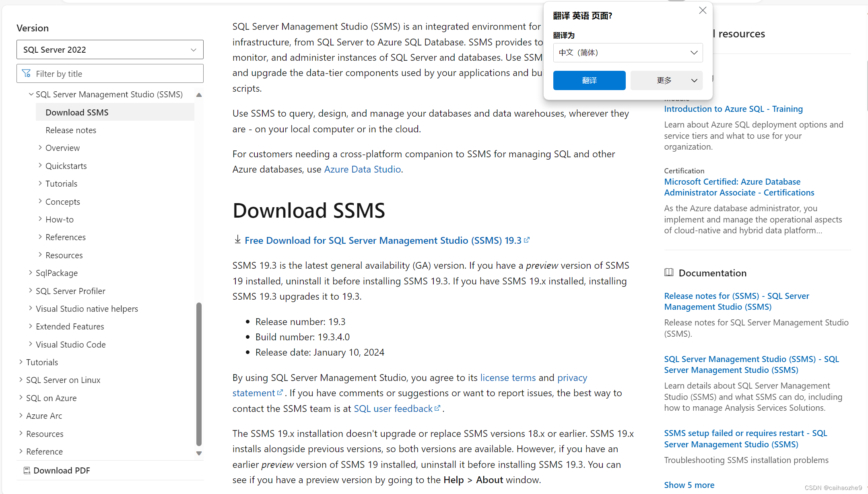Click the external link icon after SQL user feedback
Screen dimensions: 868x494
point(438,408)
